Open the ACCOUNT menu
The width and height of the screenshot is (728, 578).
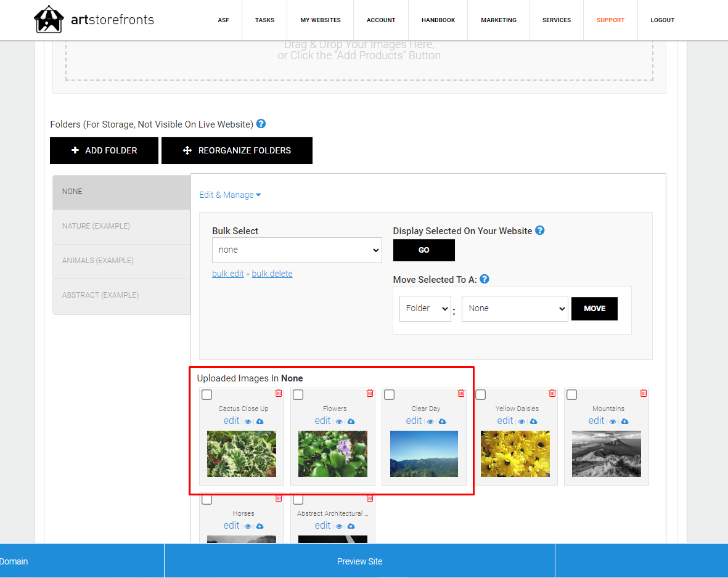coord(381,20)
